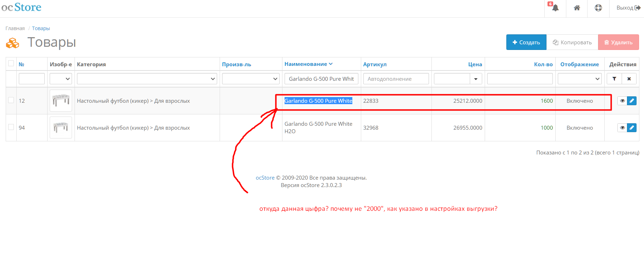Log out using the Выход link

click(628, 8)
